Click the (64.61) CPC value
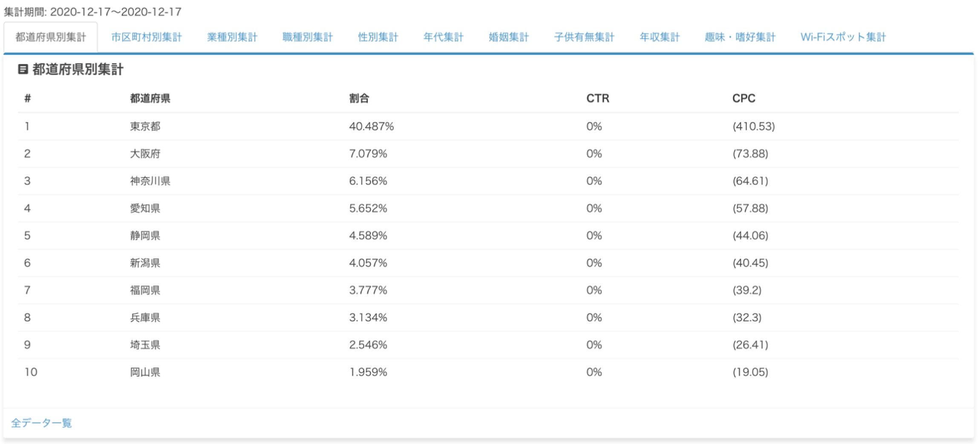 [x=750, y=181]
